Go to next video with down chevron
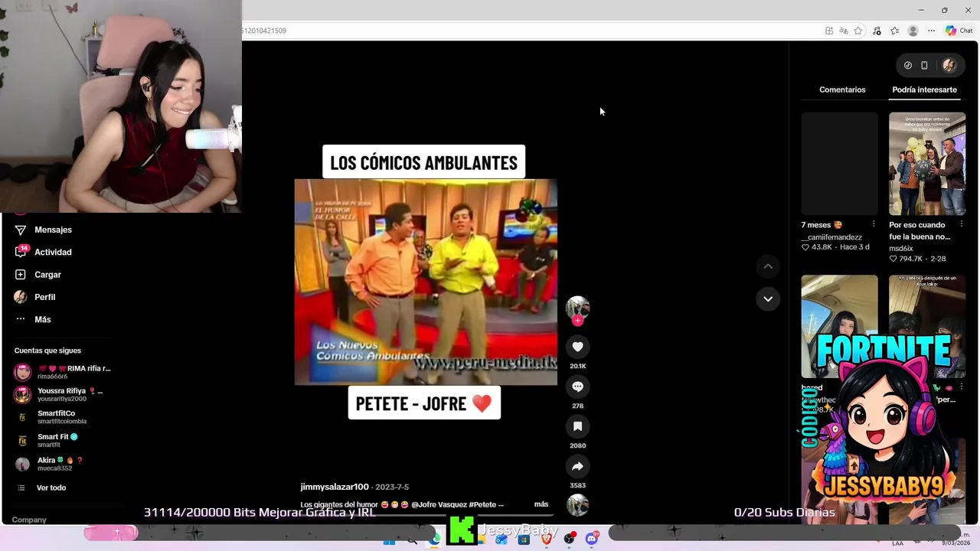980x551 pixels. coord(768,298)
